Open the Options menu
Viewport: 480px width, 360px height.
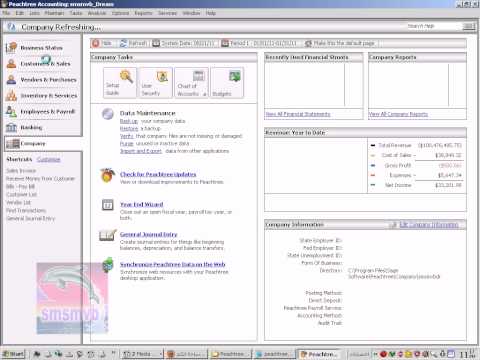coord(120,13)
